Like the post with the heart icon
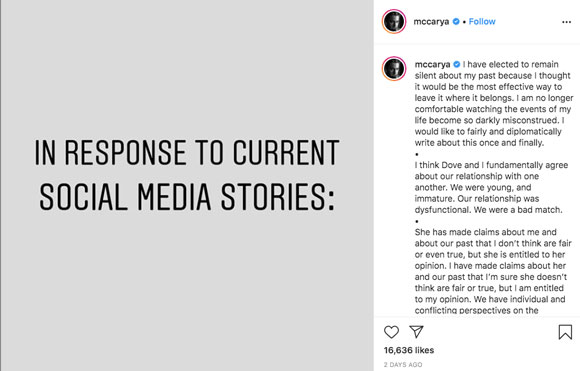Screen dimensions: 580x371 tap(391, 332)
